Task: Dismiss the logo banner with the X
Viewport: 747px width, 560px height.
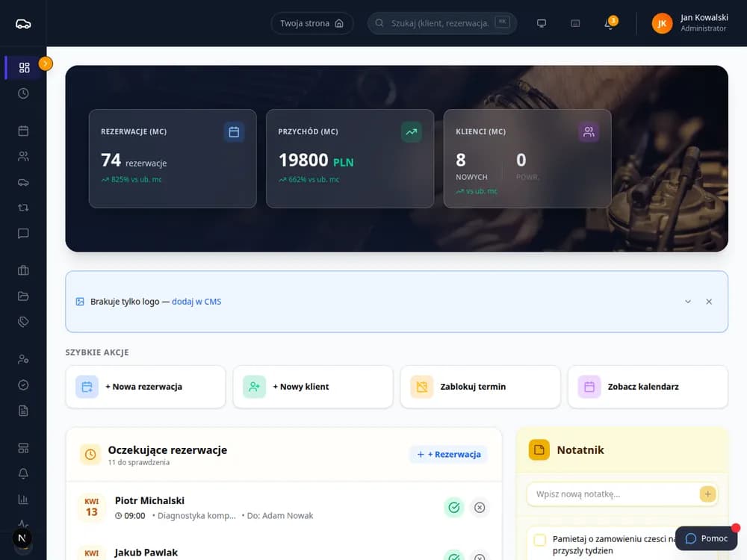Action: tap(709, 302)
